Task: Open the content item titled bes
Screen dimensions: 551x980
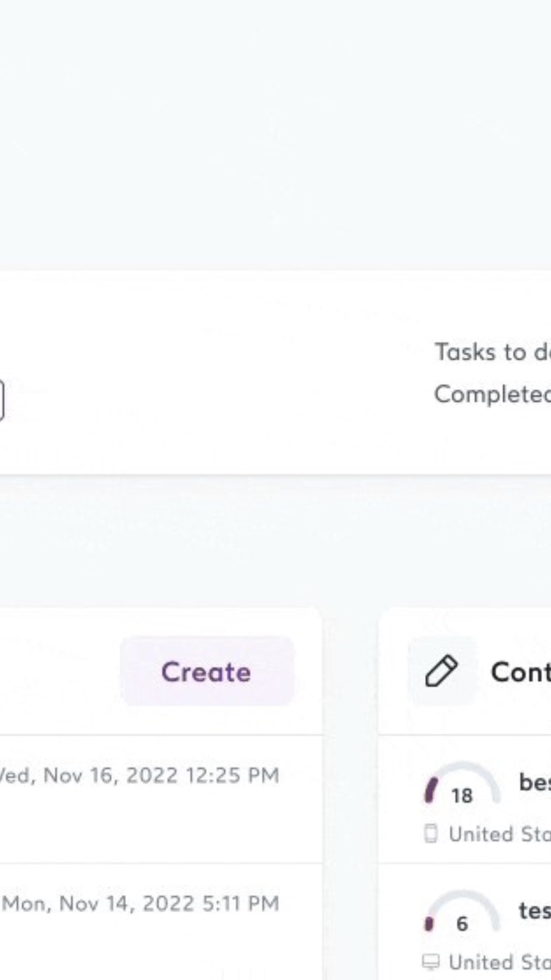Action: click(x=535, y=782)
